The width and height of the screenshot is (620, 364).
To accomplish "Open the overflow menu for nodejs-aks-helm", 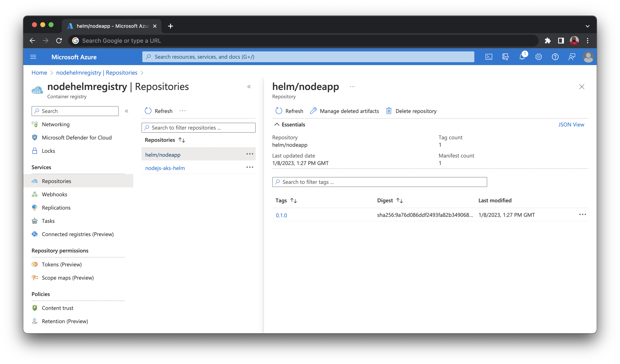I will 250,167.
